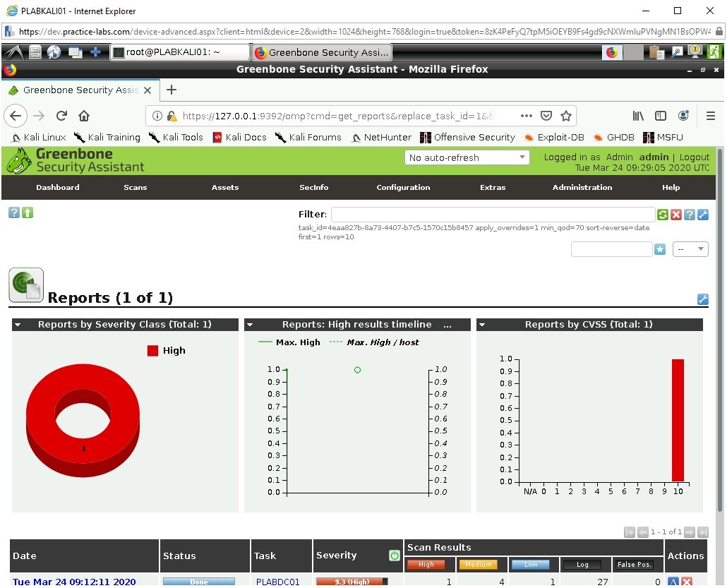Click the Logout link
This screenshot has height=588, width=727.
pyautogui.click(x=695, y=157)
